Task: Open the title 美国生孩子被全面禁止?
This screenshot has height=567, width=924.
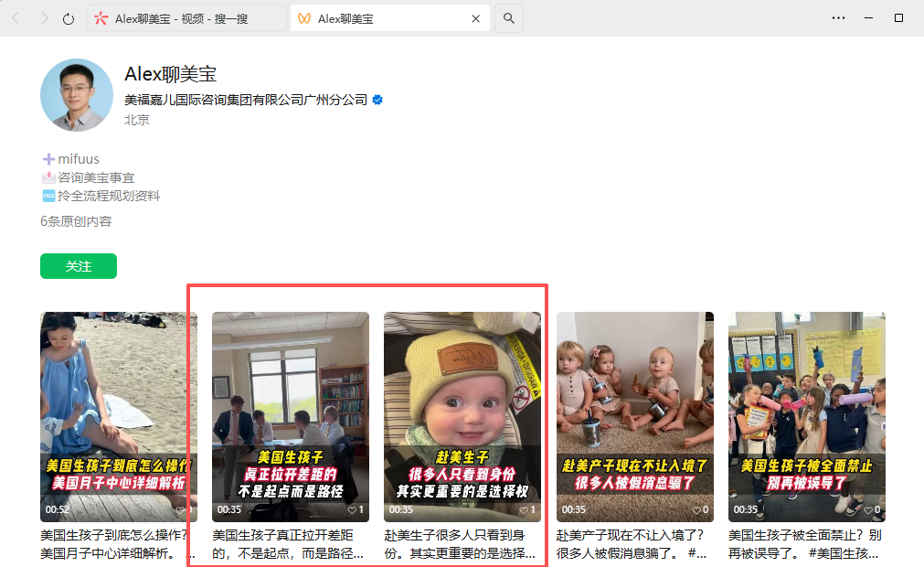Action: (x=805, y=544)
